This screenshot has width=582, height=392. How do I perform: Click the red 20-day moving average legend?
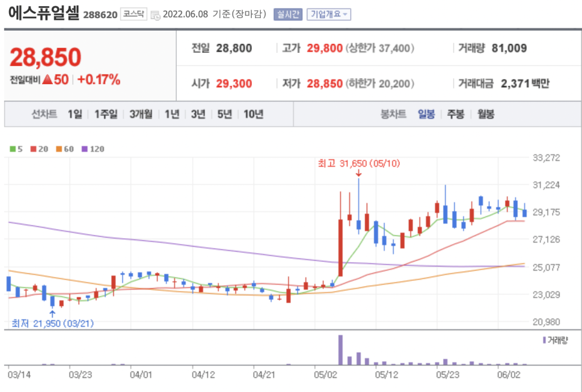click(x=39, y=149)
